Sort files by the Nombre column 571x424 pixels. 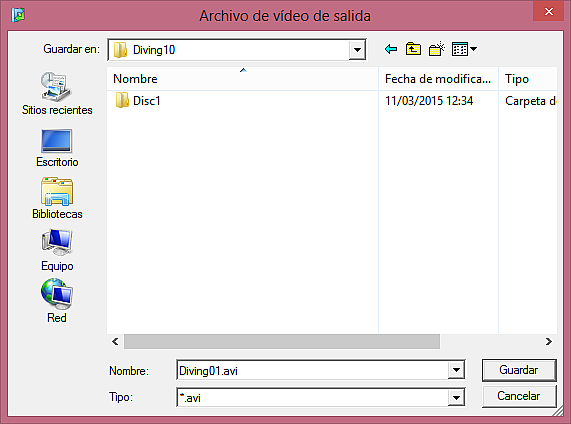243,79
